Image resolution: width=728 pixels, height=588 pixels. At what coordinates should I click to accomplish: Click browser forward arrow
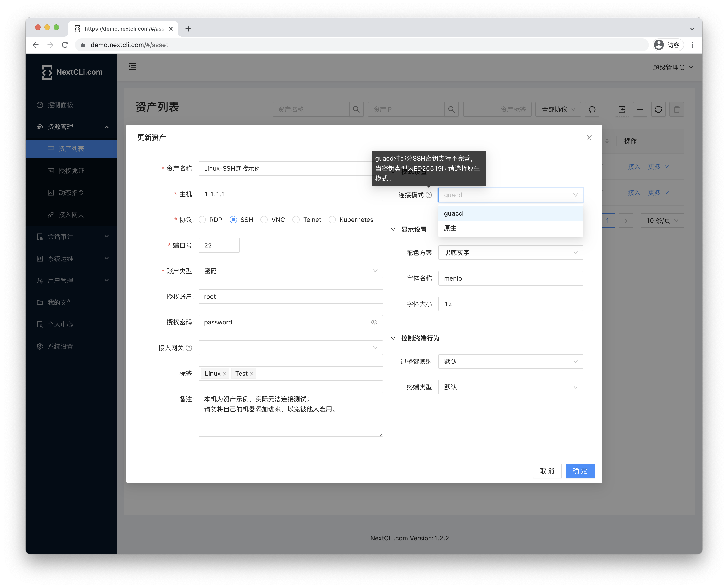point(50,45)
